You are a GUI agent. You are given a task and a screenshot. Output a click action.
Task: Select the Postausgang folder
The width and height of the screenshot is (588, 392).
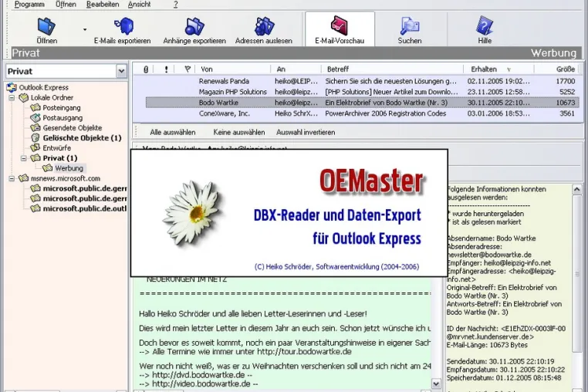point(63,118)
